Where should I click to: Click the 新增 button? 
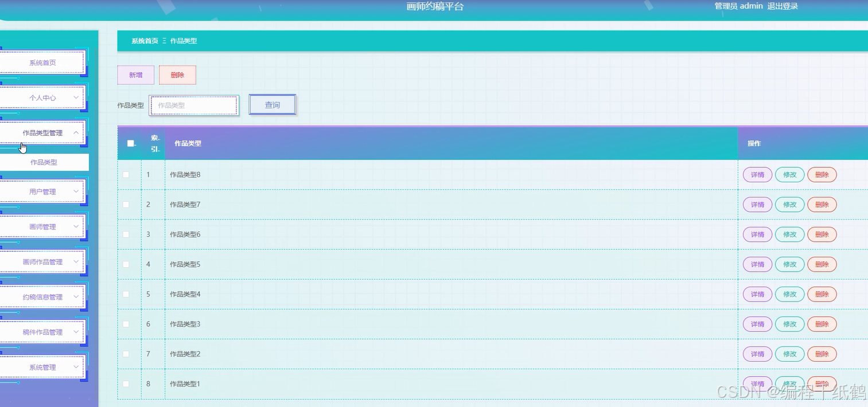pos(136,75)
